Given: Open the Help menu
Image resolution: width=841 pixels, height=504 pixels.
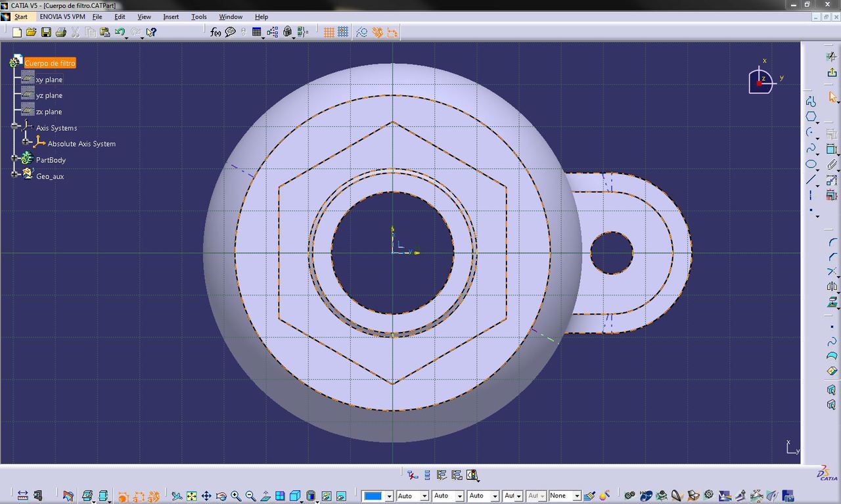Looking at the screenshot, I should click(x=261, y=16).
